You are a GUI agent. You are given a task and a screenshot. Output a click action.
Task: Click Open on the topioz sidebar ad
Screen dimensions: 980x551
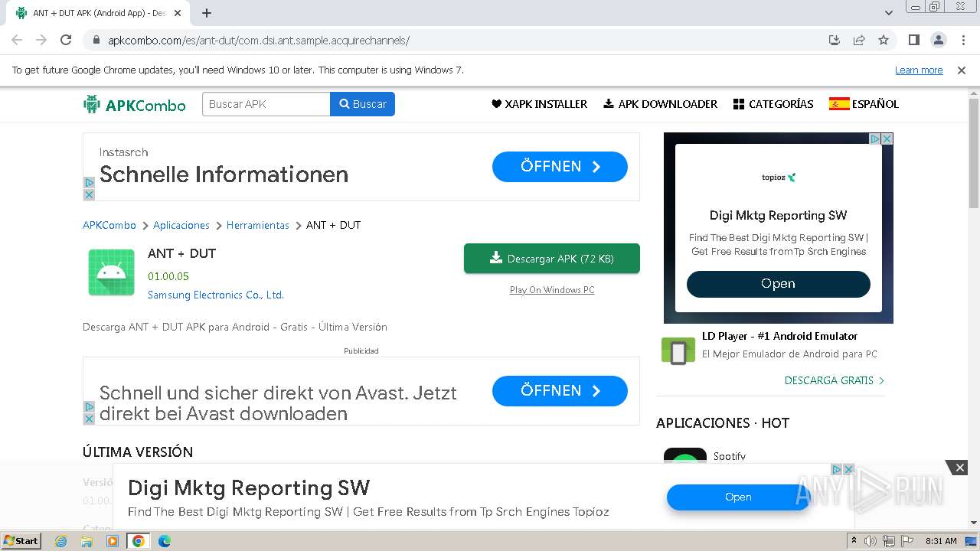(x=778, y=284)
